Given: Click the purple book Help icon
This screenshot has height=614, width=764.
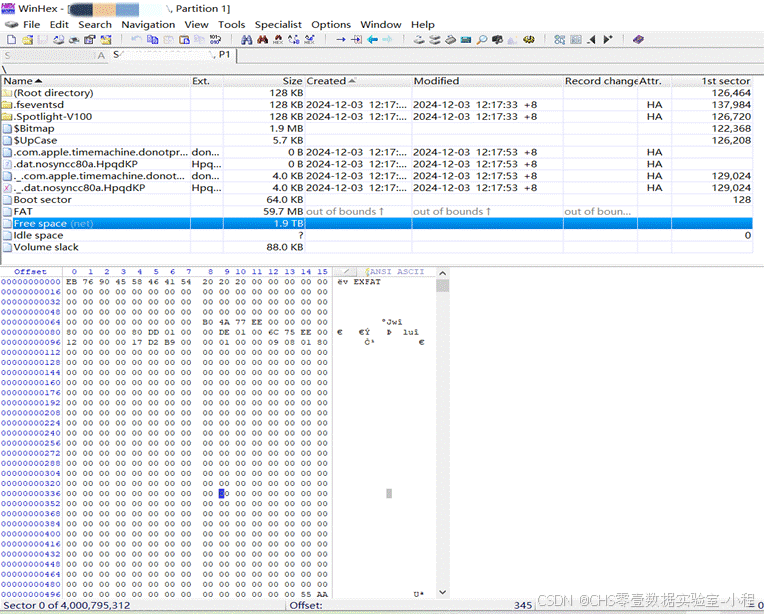Looking at the screenshot, I should [x=638, y=40].
